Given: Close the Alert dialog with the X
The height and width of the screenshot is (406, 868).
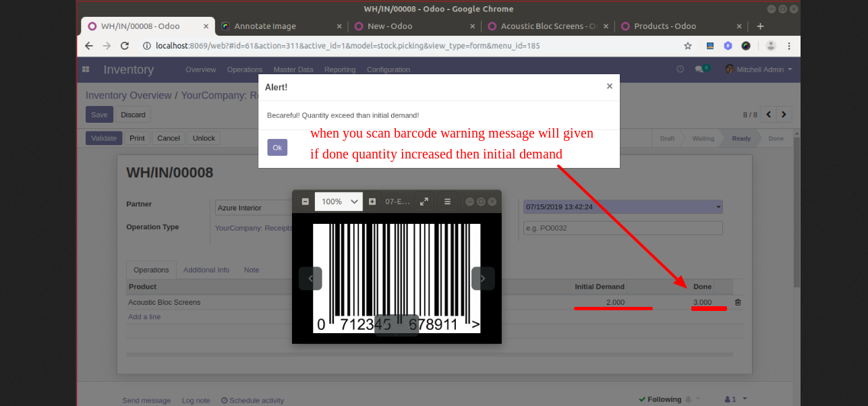Looking at the screenshot, I should coord(610,86).
